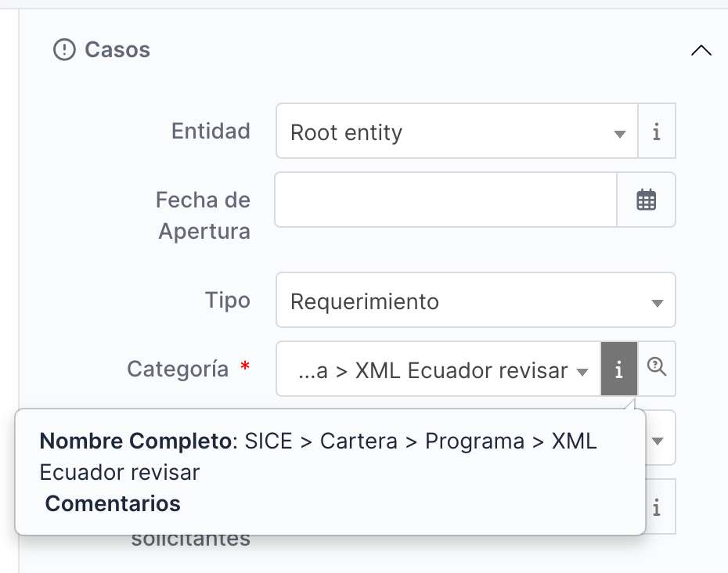This screenshot has height=573, width=728.
Task: Click the Fecha de Apertura label
Action: click(x=204, y=215)
